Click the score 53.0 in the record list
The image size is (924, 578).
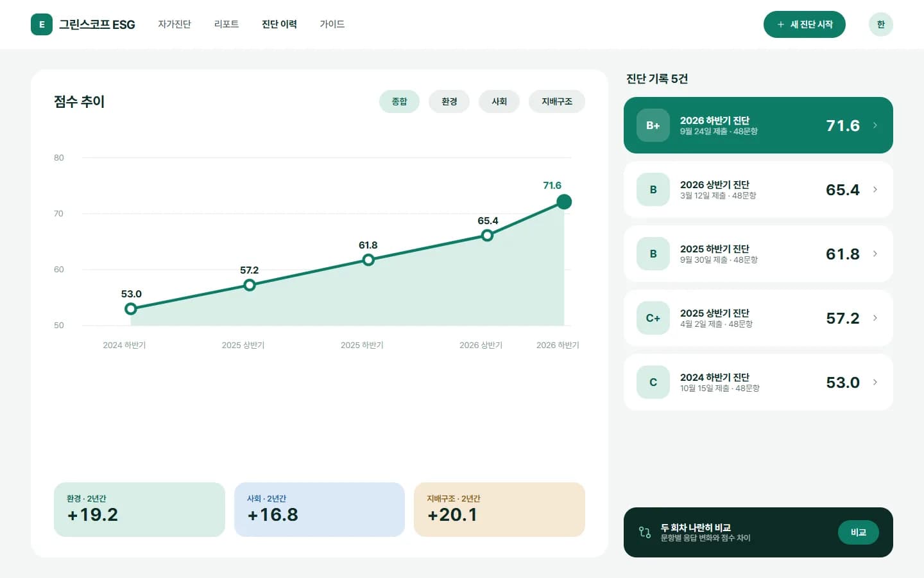point(843,382)
